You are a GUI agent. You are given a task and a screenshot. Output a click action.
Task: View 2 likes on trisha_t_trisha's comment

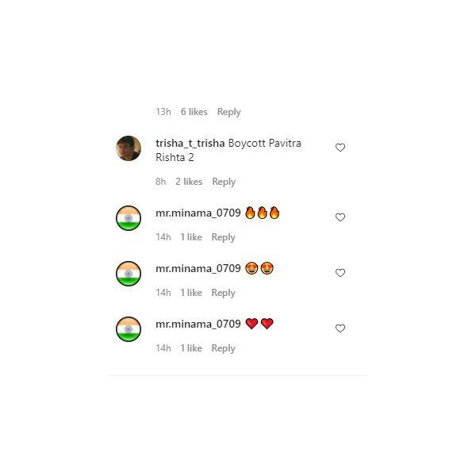point(189,182)
